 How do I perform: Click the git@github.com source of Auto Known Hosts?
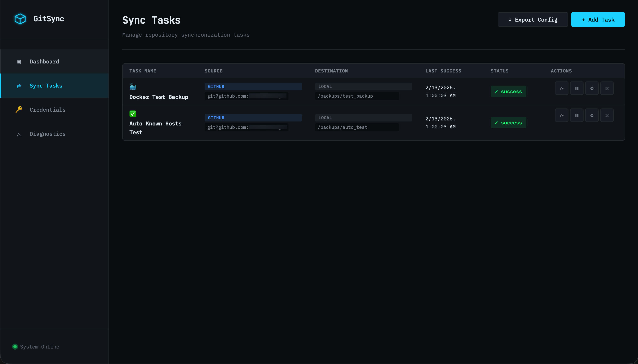[247, 127]
